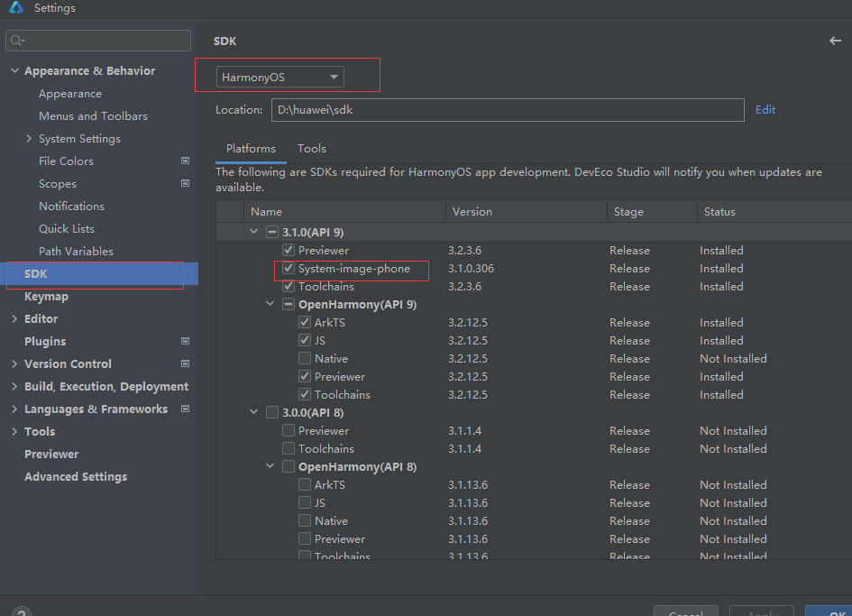Image resolution: width=852 pixels, height=616 pixels.
Task: Click the SDK Location path field
Action: pos(507,110)
